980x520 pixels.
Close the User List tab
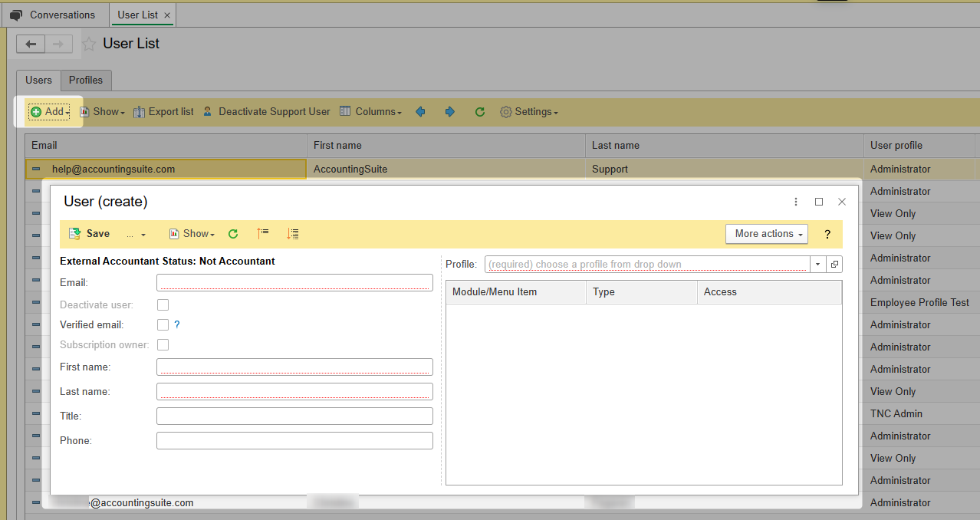coord(167,15)
